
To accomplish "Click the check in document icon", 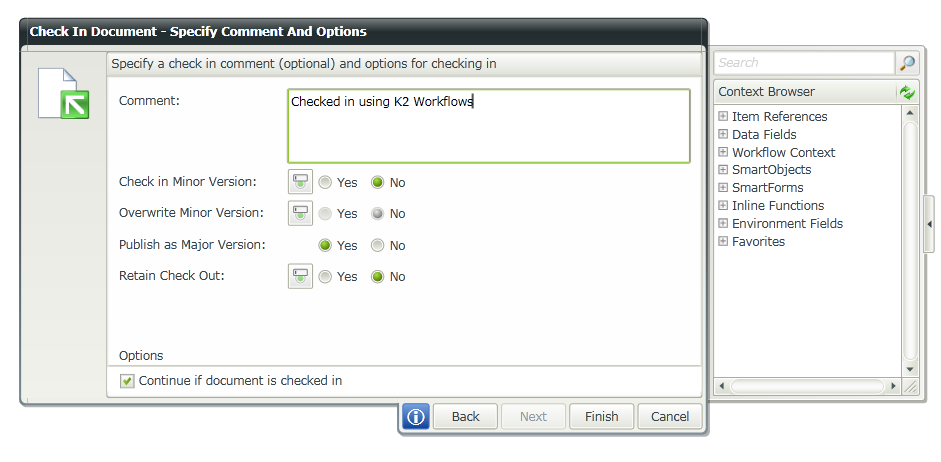I will coord(64,94).
